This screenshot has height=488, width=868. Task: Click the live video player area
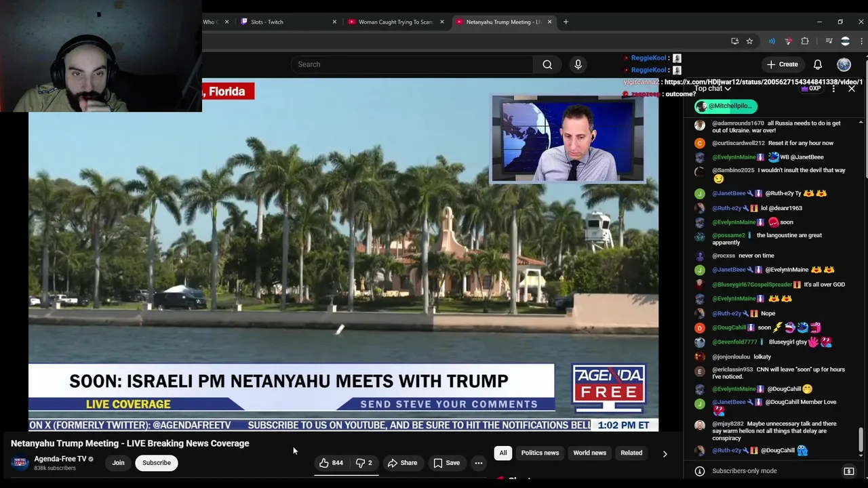pos(343,255)
